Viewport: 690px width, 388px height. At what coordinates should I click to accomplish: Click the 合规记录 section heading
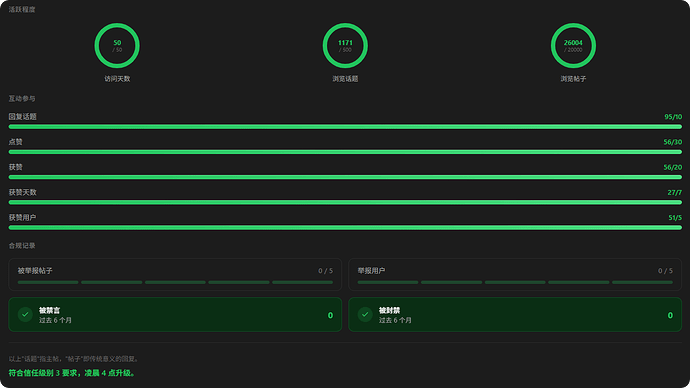tap(22, 245)
